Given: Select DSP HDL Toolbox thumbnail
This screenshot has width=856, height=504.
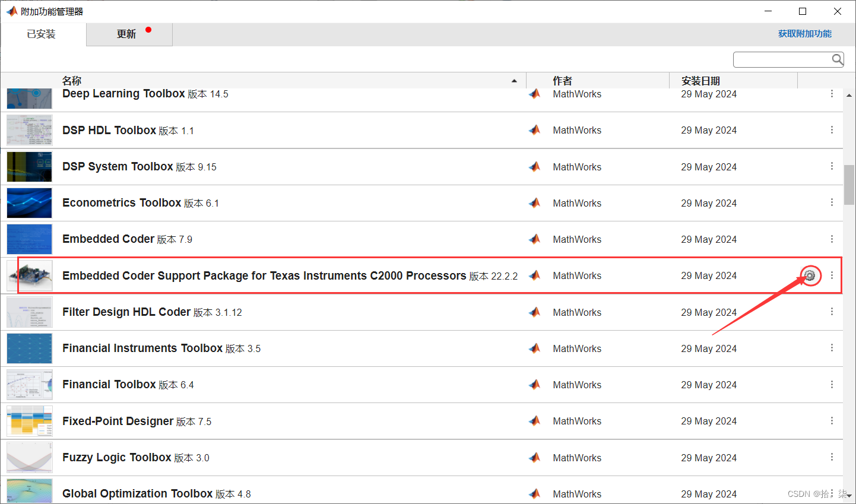Looking at the screenshot, I should 30,130.
